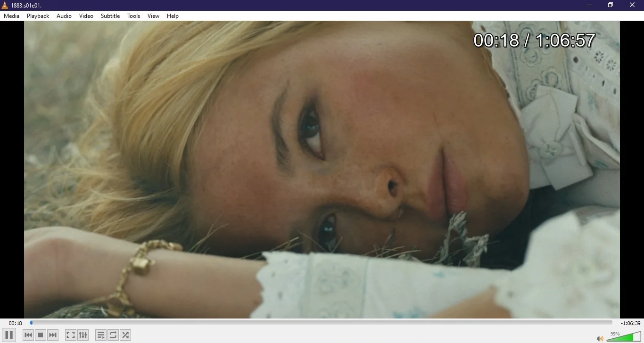Click the seek bar timeline

click(x=321, y=323)
